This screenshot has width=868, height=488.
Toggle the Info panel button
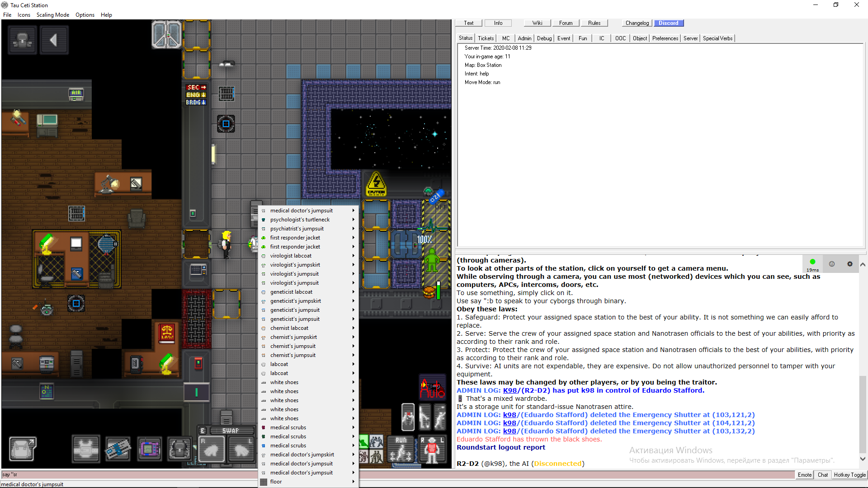[498, 23]
